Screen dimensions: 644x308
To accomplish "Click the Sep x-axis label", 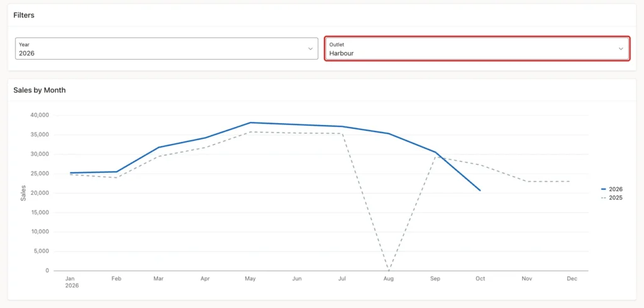I will (x=435, y=278).
